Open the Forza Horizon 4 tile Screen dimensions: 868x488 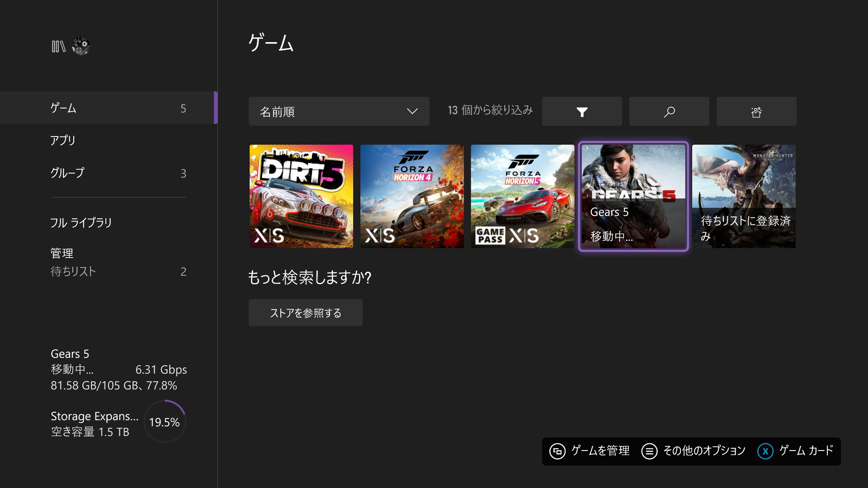pyautogui.click(x=412, y=196)
